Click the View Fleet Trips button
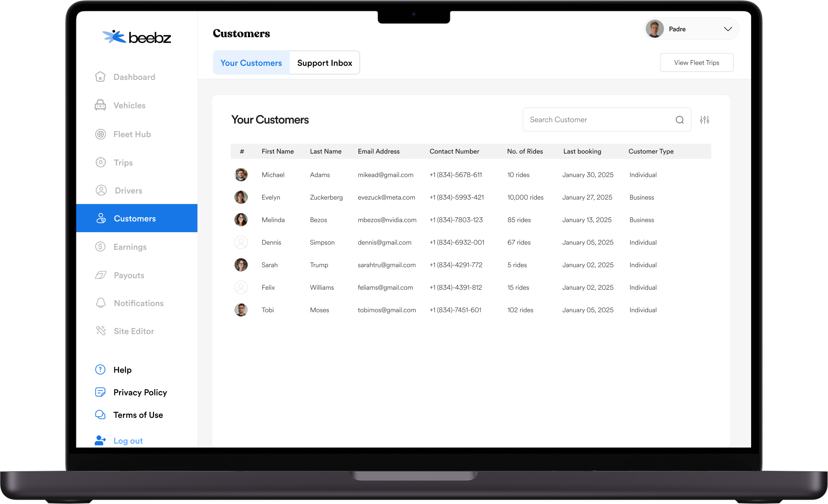This screenshot has height=504, width=828. (x=697, y=62)
